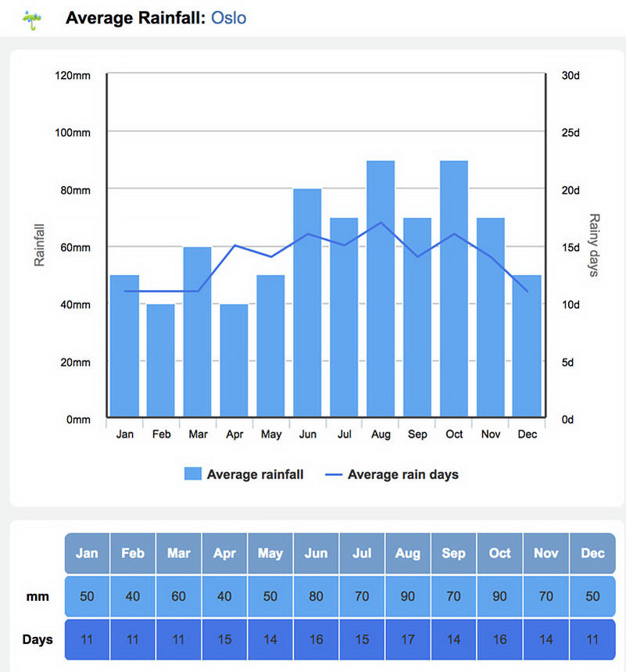Screen dimensions: 626x672
Task: Click the October rainfall bar
Action: tap(454, 289)
